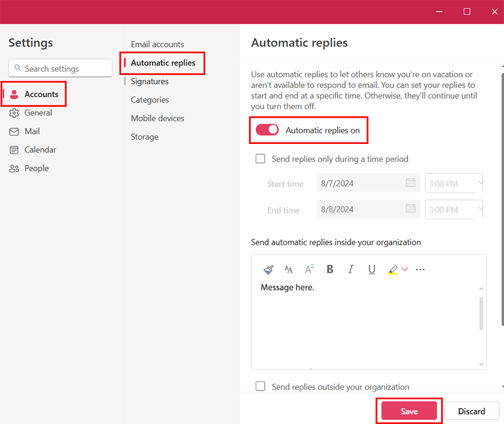Click the Search settings field
504x424 pixels.
point(61,68)
